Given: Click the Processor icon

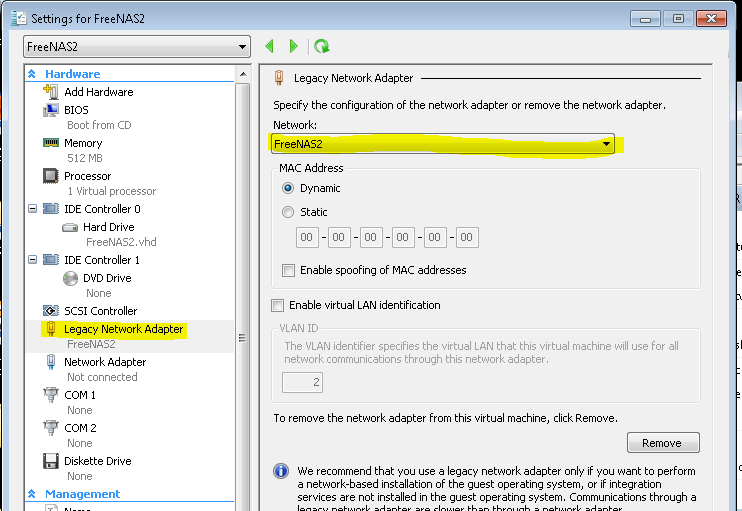Looking at the screenshot, I should pos(51,176).
